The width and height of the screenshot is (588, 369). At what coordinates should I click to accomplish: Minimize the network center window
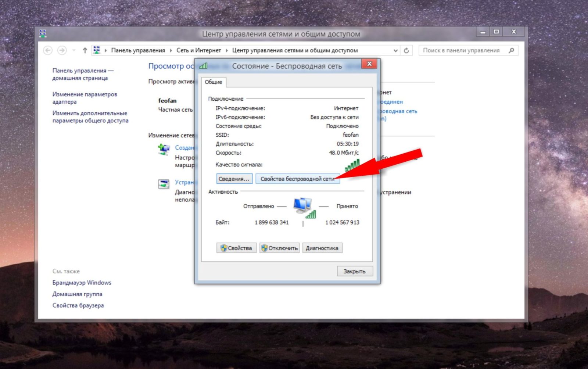coord(483,32)
